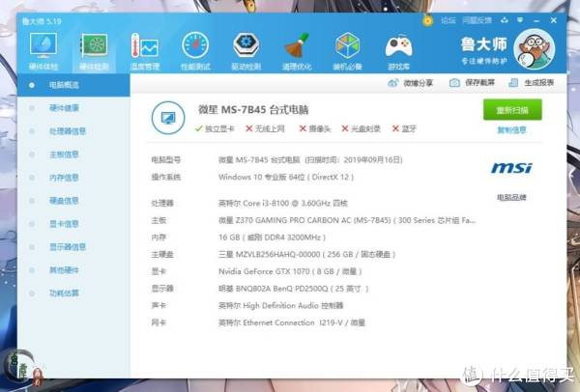
Task: Minimize the 鲁大师 window
Action: coord(536,20)
